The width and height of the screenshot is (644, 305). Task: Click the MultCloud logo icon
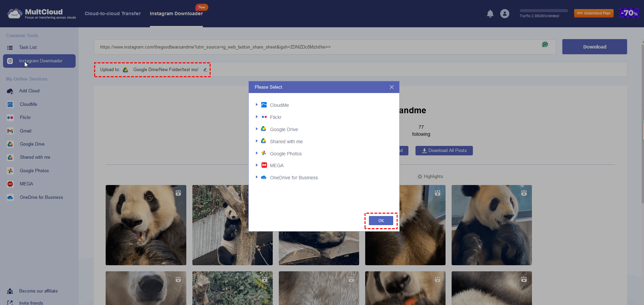tap(15, 13)
